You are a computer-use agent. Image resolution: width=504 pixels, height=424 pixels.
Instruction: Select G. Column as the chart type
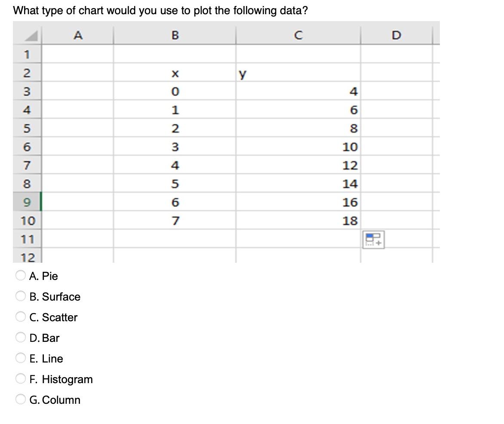pos(20,399)
